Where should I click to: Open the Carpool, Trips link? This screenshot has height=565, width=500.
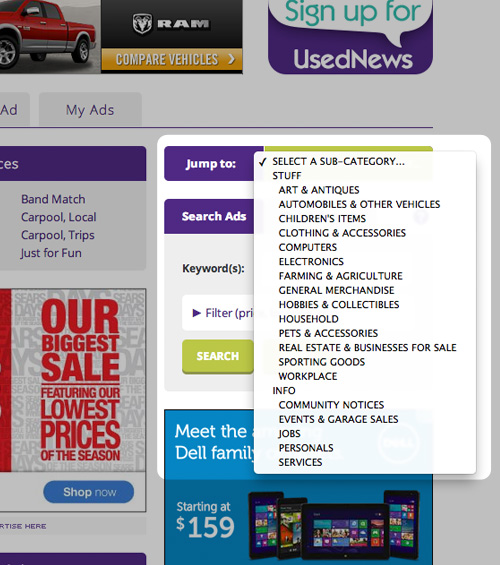pos(58,235)
